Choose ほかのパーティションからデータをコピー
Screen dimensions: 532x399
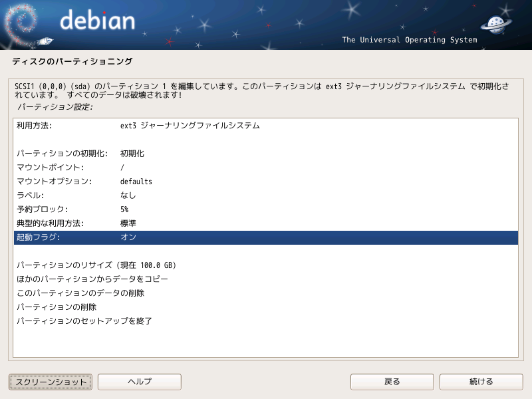point(266,279)
